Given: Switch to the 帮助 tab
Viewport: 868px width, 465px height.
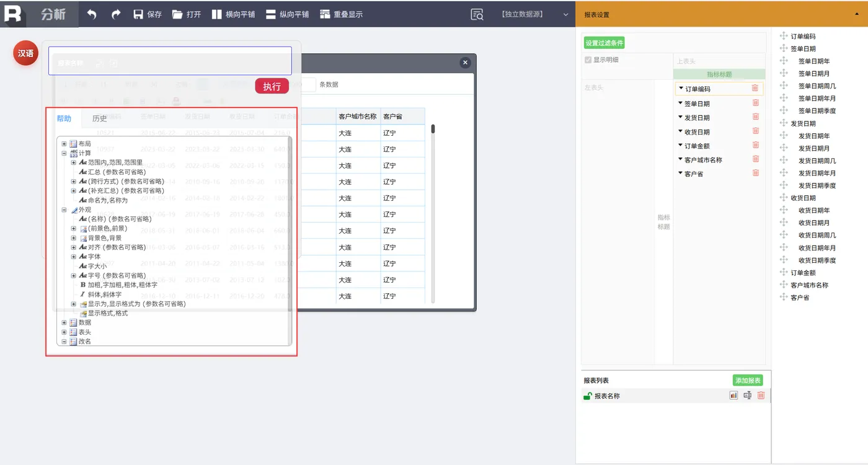Looking at the screenshot, I should [x=64, y=119].
